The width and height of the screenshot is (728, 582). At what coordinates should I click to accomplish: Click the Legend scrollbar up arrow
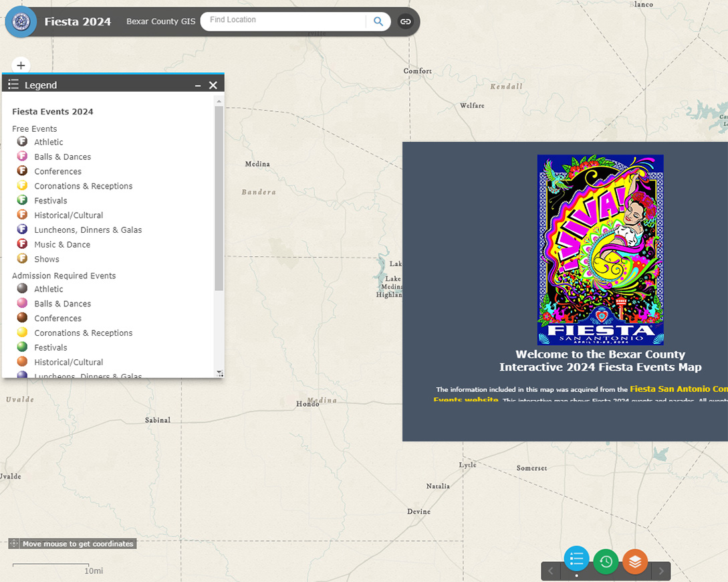(219, 101)
